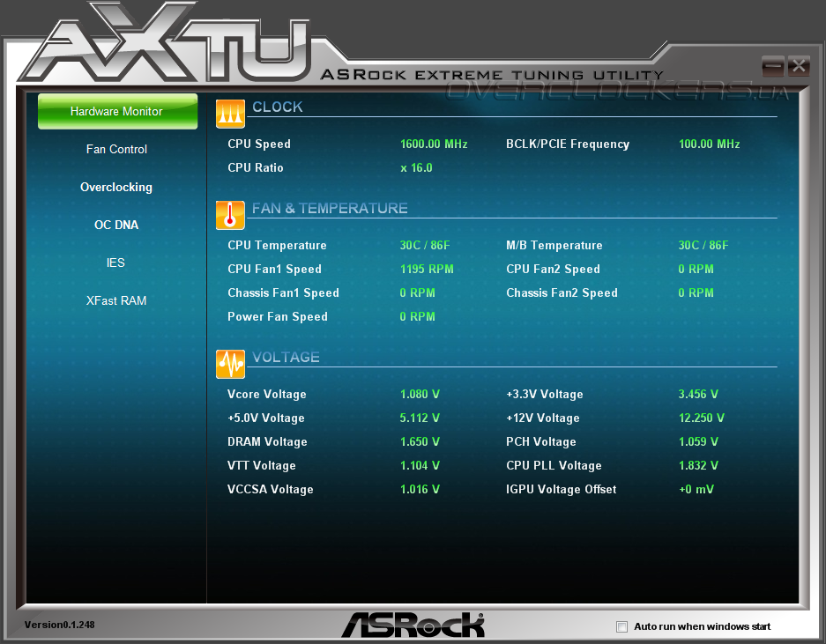Click the PCH Voltage value 1.059 V
Image resolution: width=826 pixels, height=644 pixels.
698,441
